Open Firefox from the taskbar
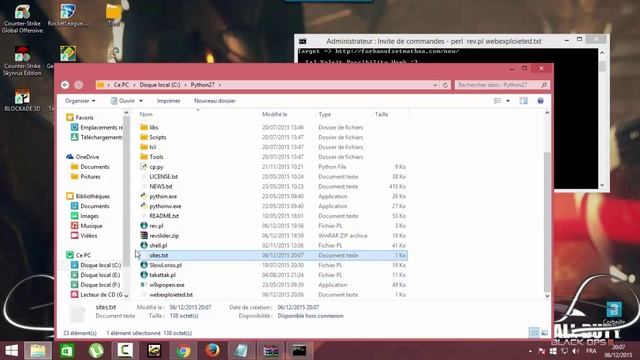Viewport: 640px width, 360px height. click(x=212, y=351)
